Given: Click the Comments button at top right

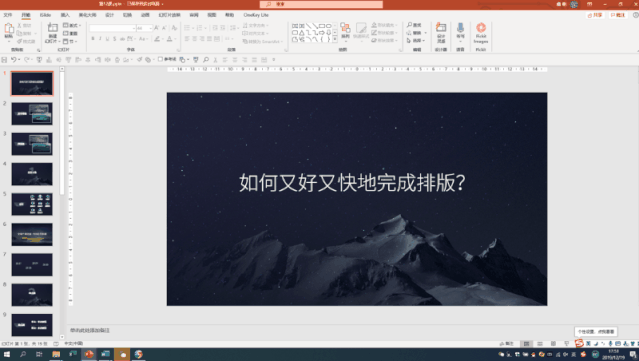Looking at the screenshot, I should (x=617, y=15).
